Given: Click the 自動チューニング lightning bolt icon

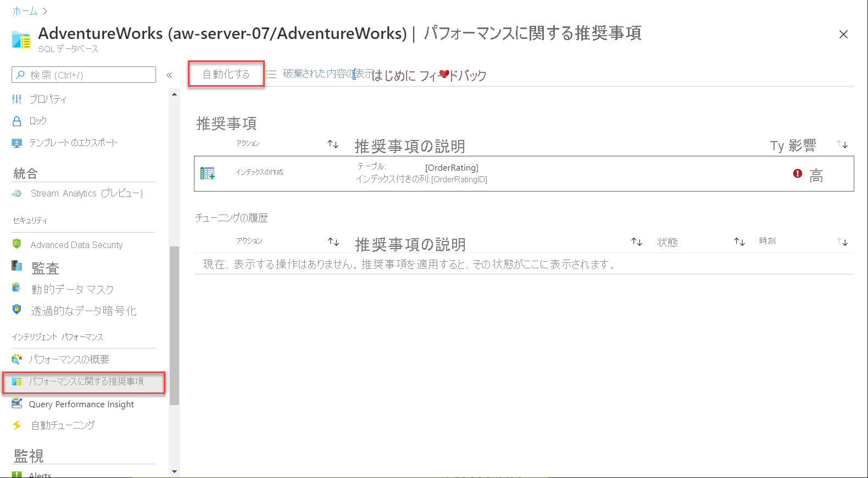Looking at the screenshot, I should click(x=17, y=425).
